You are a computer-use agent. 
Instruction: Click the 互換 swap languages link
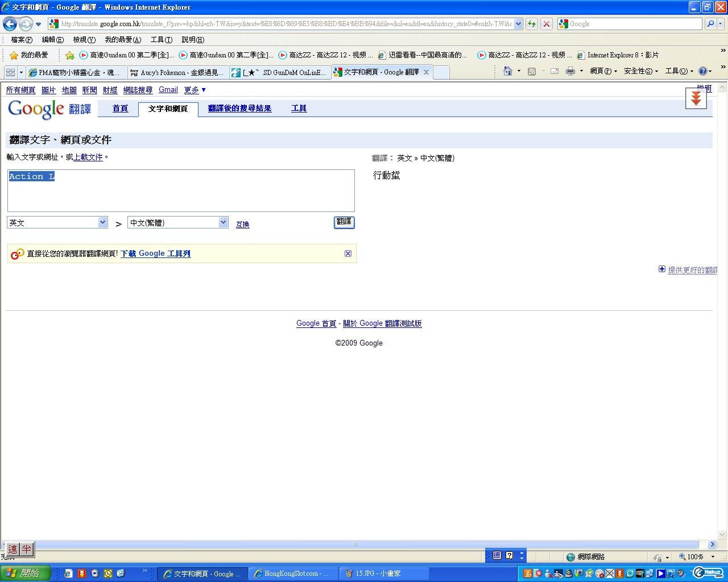[x=243, y=225]
